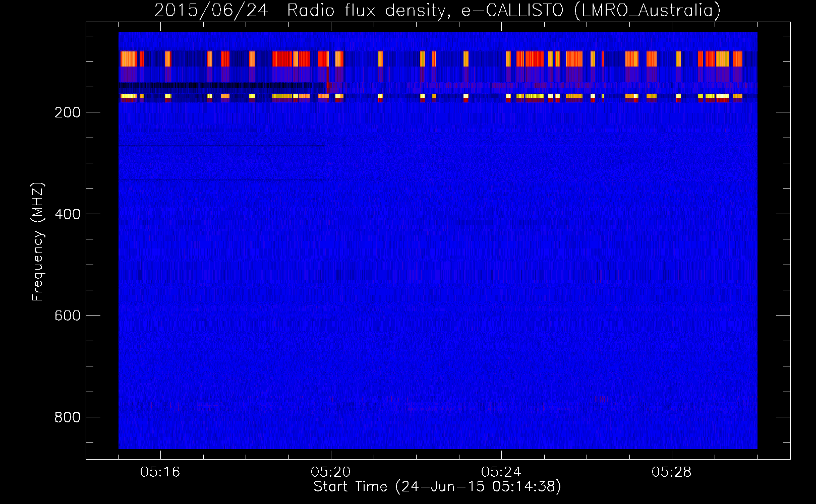Click the 05:16 time tick label
This screenshot has width=816, height=504.
[160, 472]
